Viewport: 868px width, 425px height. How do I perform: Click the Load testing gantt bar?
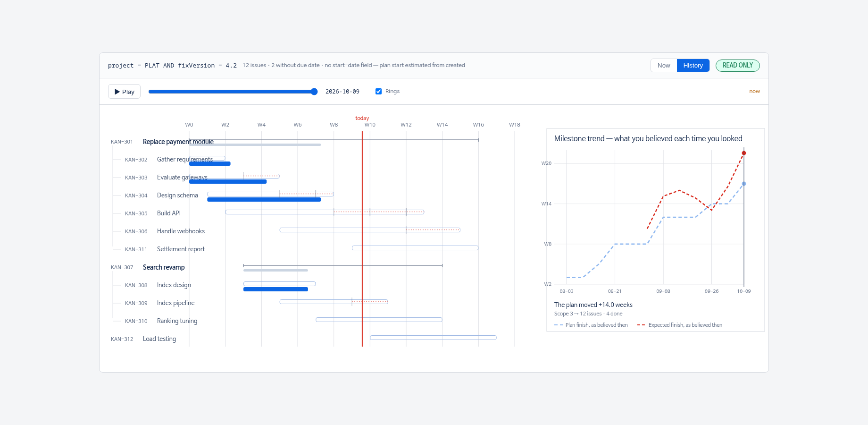pos(433,338)
